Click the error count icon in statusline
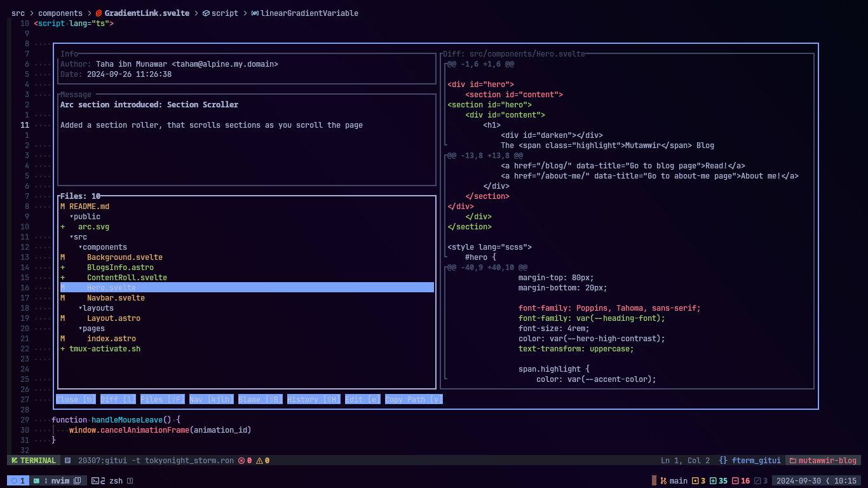Image resolution: width=868 pixels, height=488 pixels. 241,460
